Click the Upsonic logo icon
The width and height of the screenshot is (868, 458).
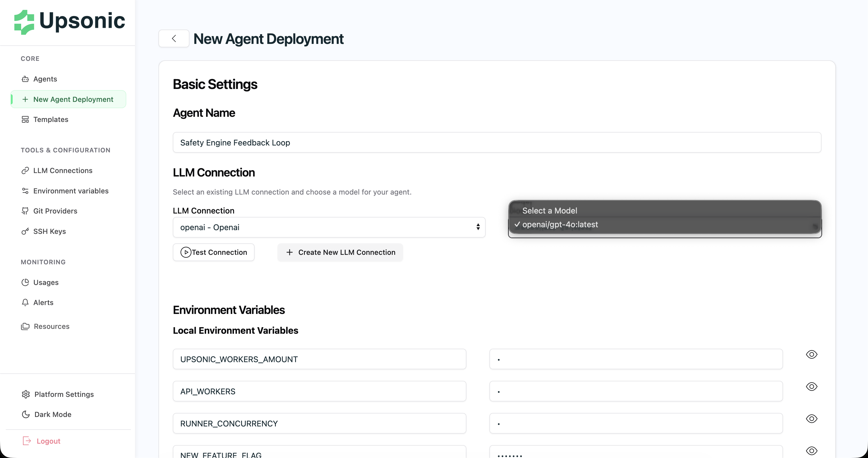coord(24,22)
